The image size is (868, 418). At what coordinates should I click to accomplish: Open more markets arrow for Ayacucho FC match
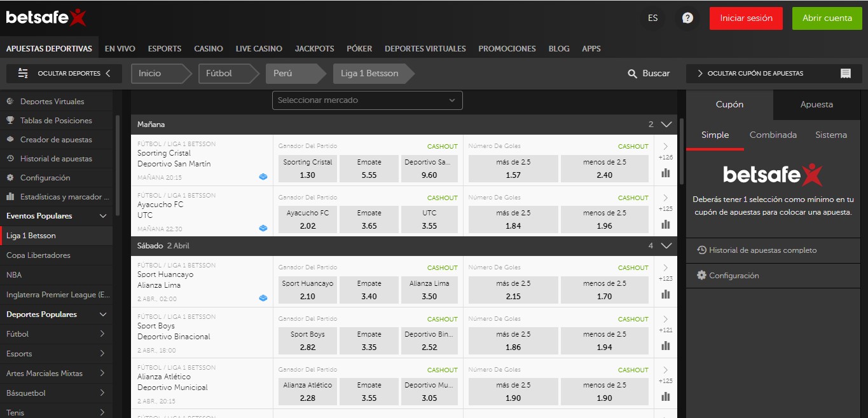666,198
